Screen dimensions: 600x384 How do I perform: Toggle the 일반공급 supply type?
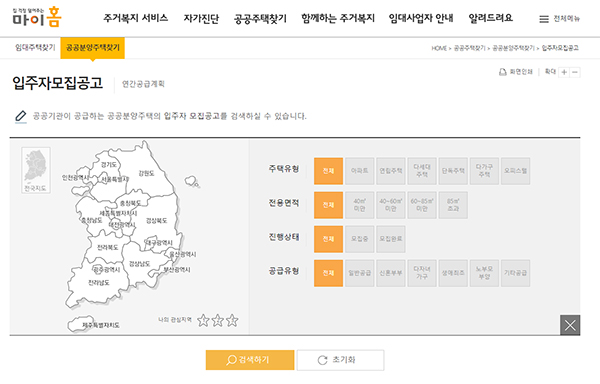pyautogui.click(x=360, y=273)
